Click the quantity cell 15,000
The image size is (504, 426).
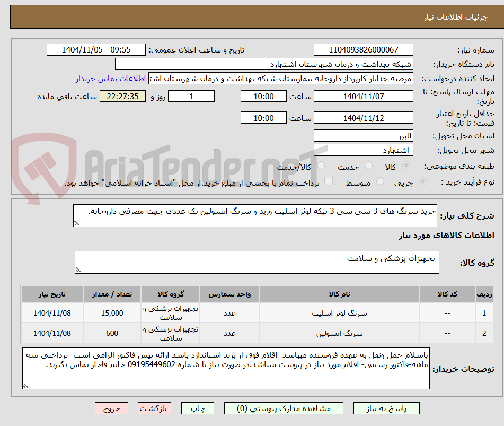click(112, 313)
